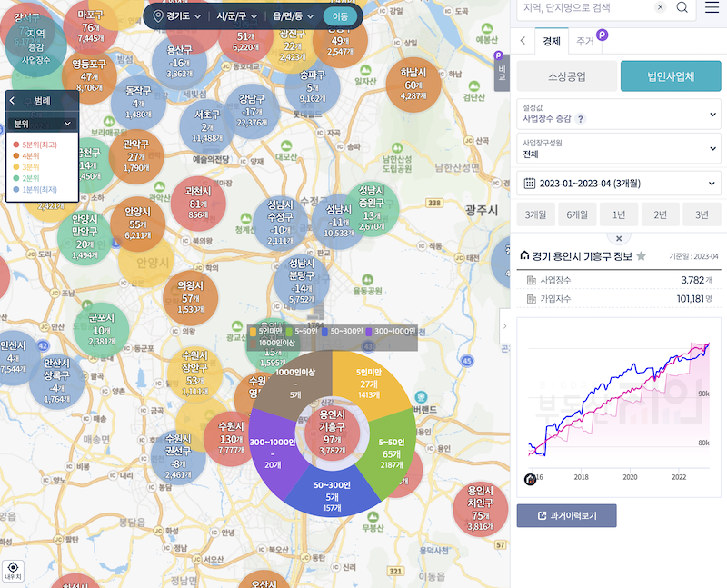Click the 3분위 legend color dot
Viewport: 727px width, 588px height.
[16, 167]
